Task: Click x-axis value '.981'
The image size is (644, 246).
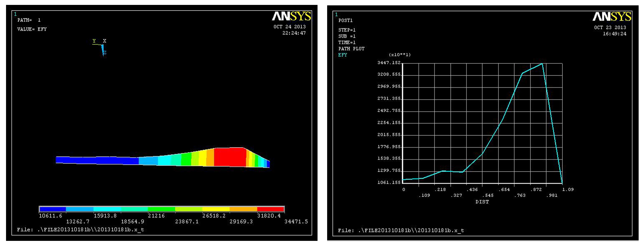Action: (552, 196)
